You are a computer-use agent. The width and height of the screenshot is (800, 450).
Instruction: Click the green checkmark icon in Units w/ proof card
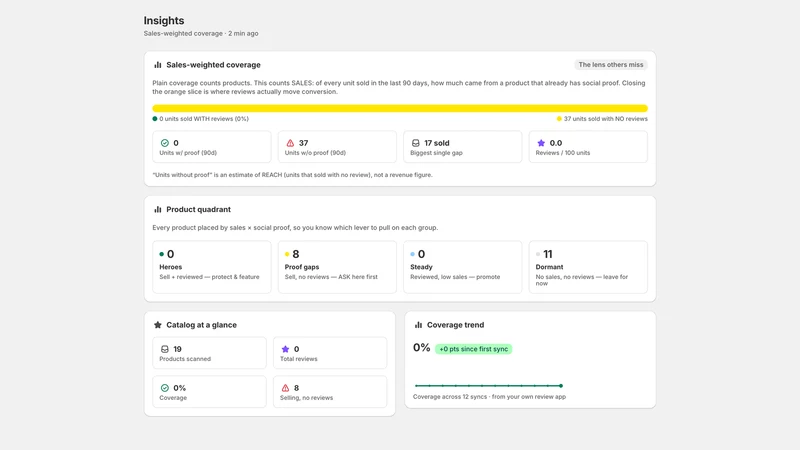coord(165,143)
